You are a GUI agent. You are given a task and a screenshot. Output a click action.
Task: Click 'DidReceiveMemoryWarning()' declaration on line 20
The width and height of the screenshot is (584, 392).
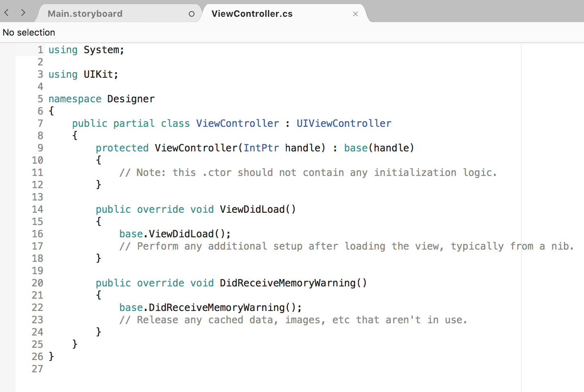click(293, 283)
